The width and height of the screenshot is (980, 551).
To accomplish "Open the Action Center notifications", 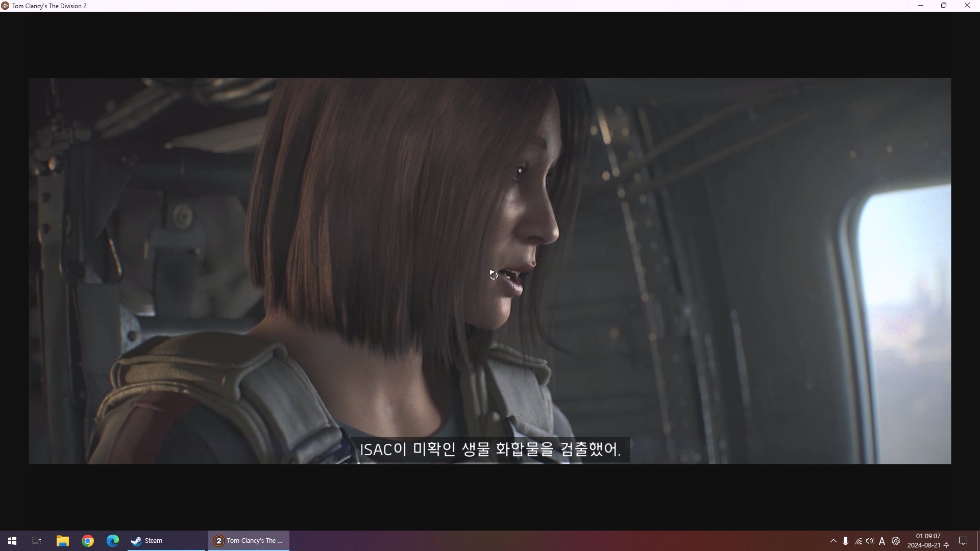I will pyautogui.click(x=963, y=541).
